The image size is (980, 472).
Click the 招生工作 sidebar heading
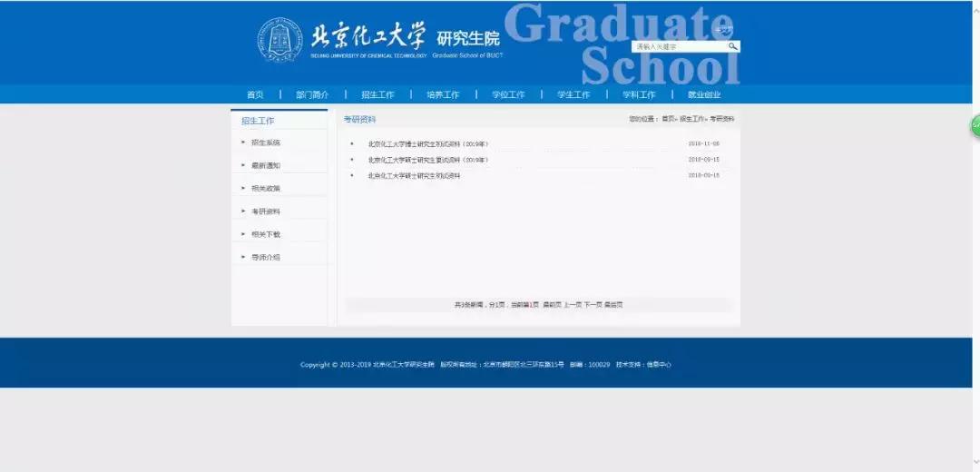[x=258, y=121]
